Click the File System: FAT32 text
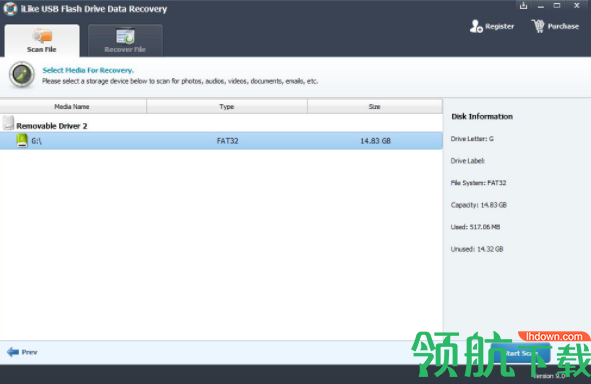This screenshot has height=384, width=591. pos(478,183)
